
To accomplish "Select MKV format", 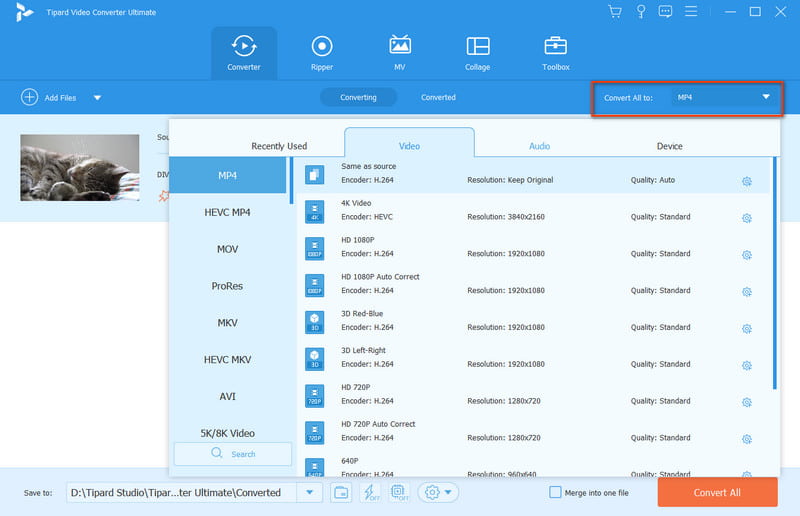I will tap(228, 323).
